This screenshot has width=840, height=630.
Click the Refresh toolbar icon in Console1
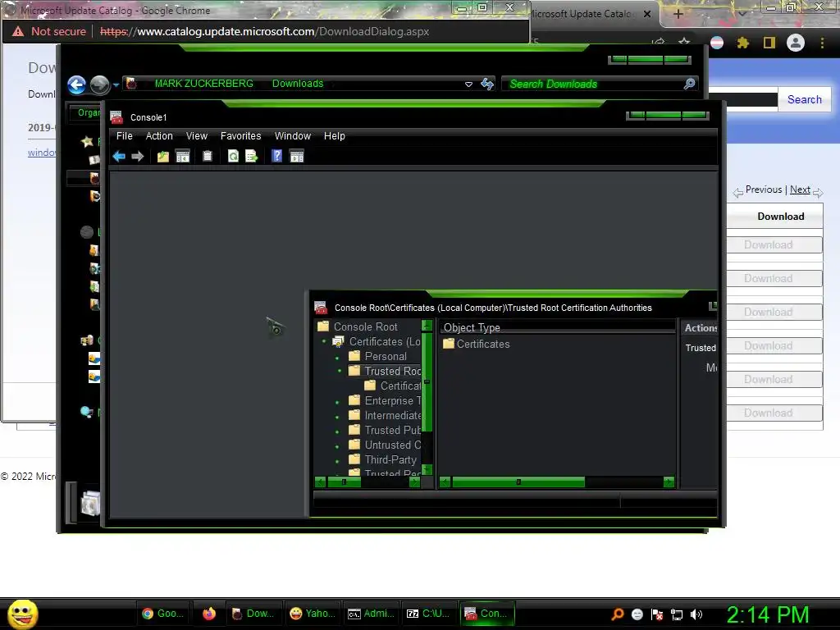[x=233, y=156]
